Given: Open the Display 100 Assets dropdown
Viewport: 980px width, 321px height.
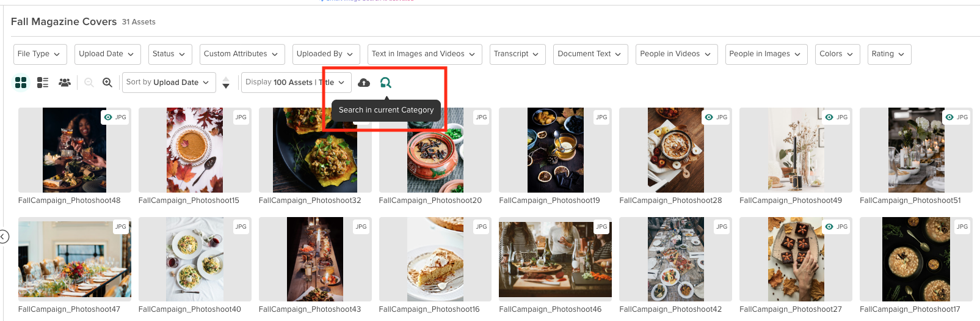Looking at the screenshot, I should [296, 83].
